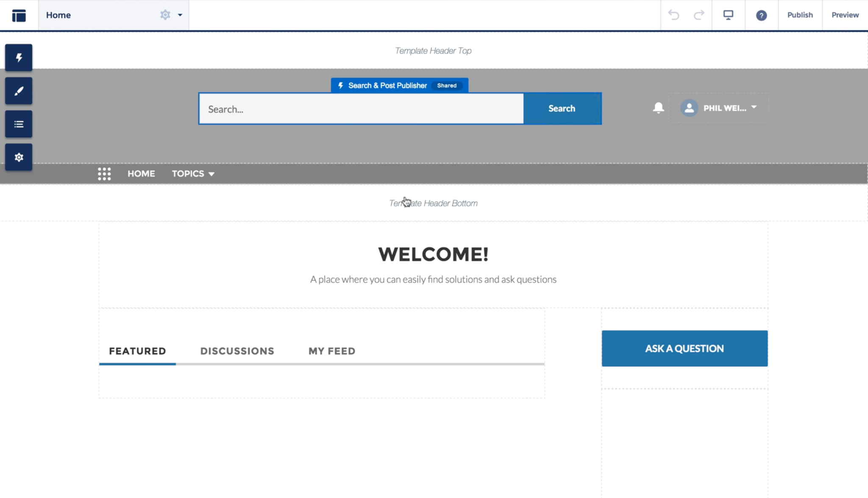Viewport: 868px width, 498px height.
Task: Click the Preview button
Action: pyautogui.click(x=845, y=15)
